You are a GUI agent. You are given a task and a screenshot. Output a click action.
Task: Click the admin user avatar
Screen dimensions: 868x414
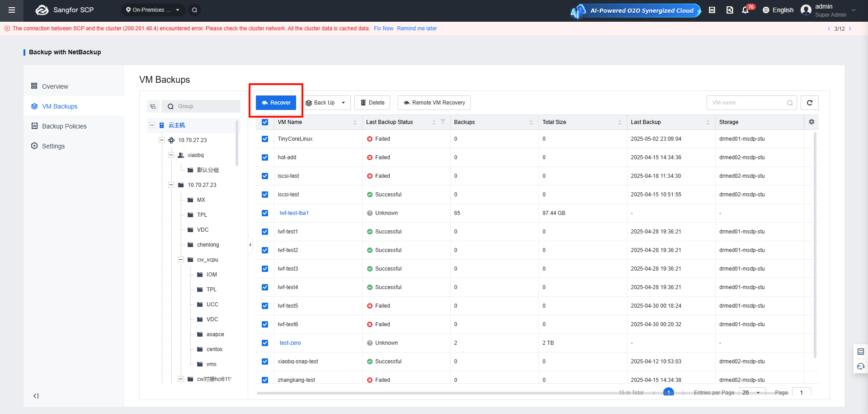click(x=806, y=10)
